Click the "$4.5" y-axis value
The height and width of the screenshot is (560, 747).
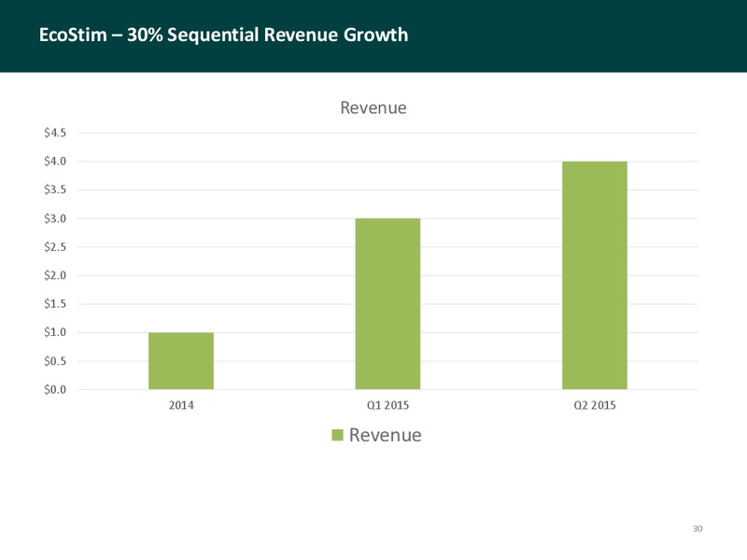pos(55,133)
